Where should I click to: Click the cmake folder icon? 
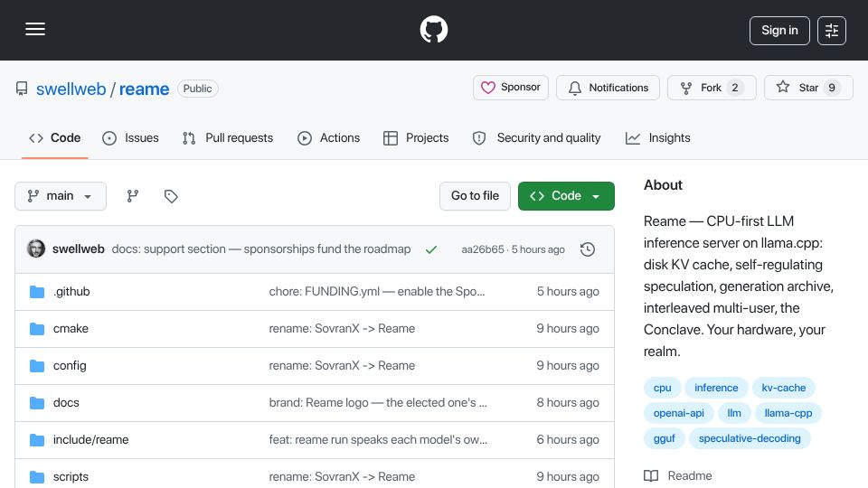[37, 329]
